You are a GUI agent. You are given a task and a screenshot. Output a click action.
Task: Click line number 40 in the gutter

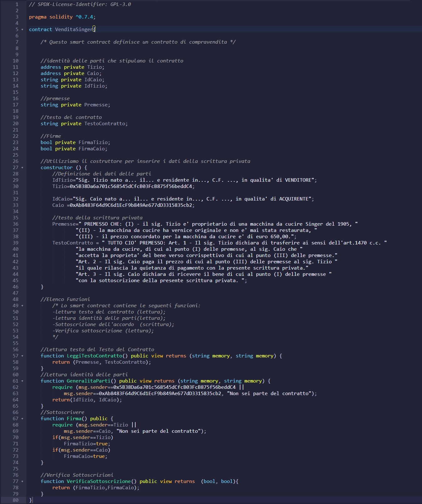[x=15, y=249]
